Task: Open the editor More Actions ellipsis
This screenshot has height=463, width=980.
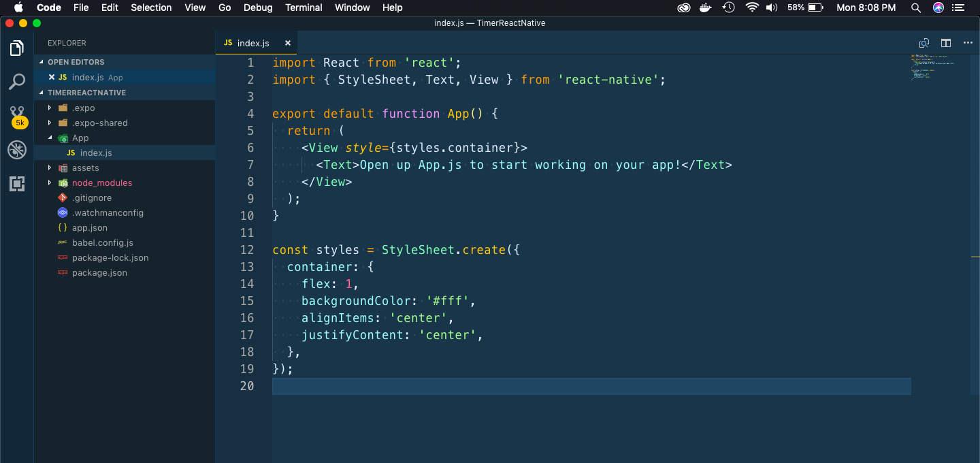Action: [x=968, y=43]
